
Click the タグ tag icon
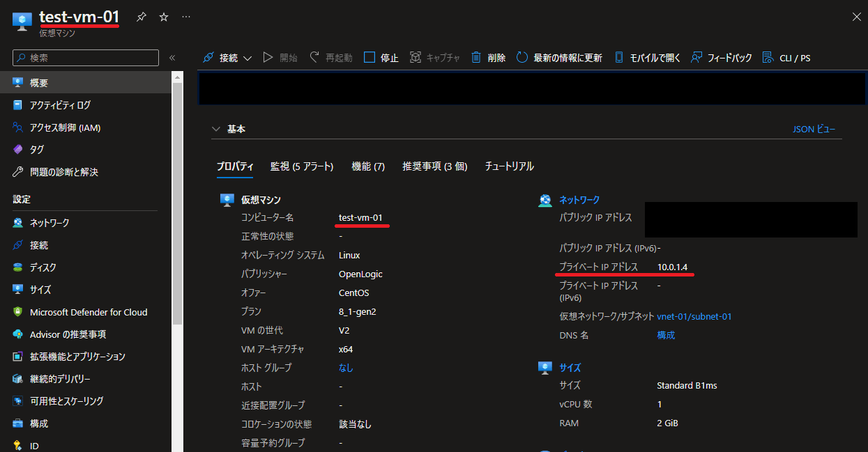[x=18, y=150]
